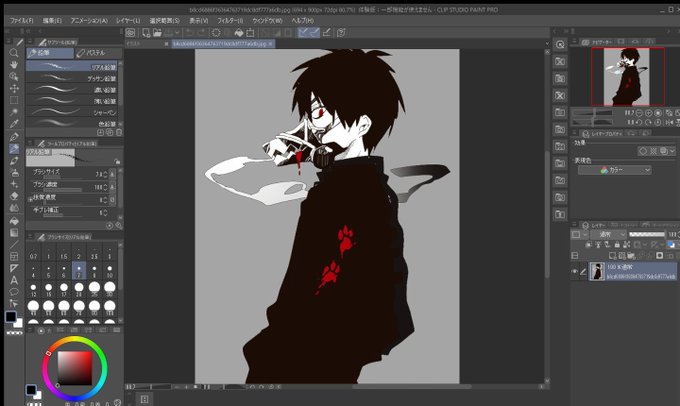Toggle the brush density dynamics button

(112, 187)
